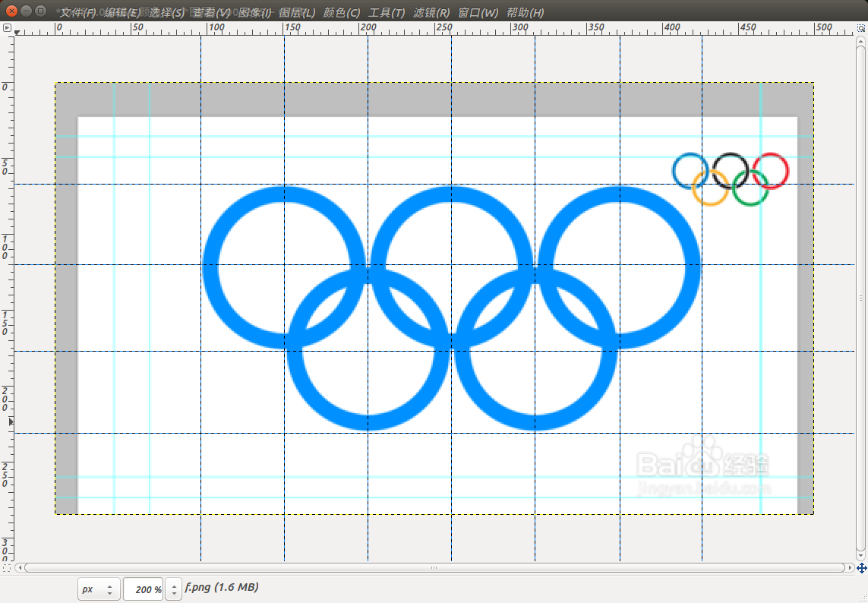Screen dimensions: 868x603
Task: Click the scroll-up arrow button
Action: 861,42
